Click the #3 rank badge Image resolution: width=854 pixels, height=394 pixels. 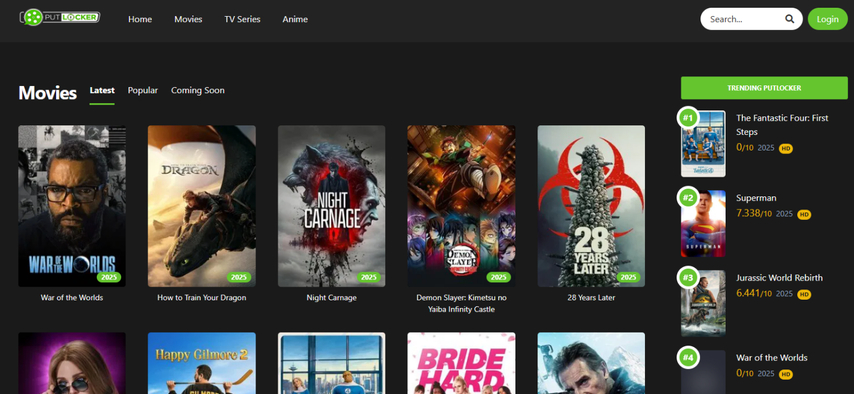point(688,278)
